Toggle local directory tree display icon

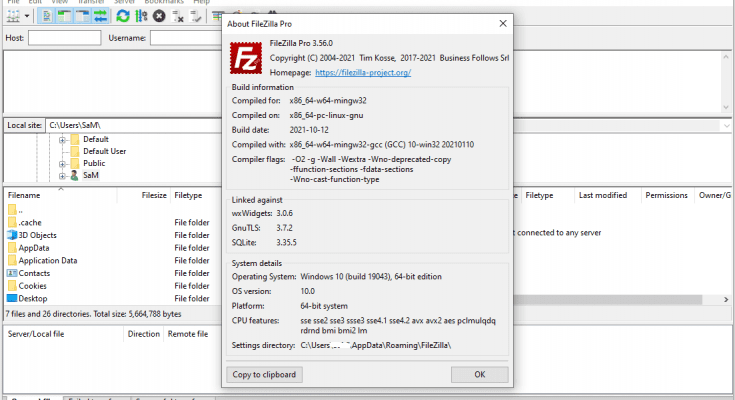click(65, 16)
